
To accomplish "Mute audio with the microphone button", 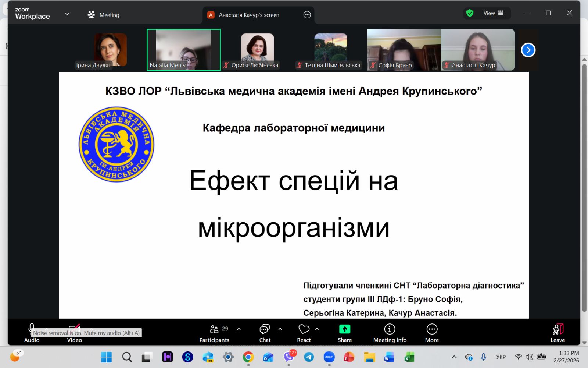I will (x=32, y=329).
